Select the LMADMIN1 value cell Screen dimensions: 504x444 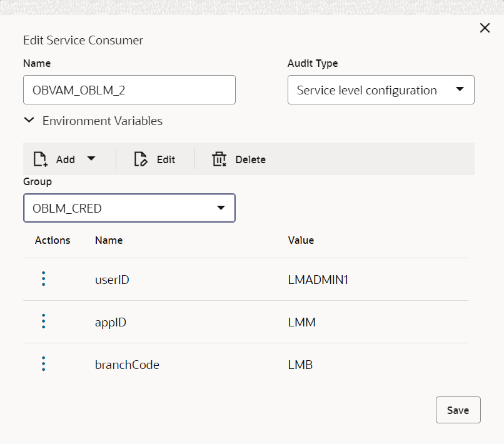pos(318,280)
